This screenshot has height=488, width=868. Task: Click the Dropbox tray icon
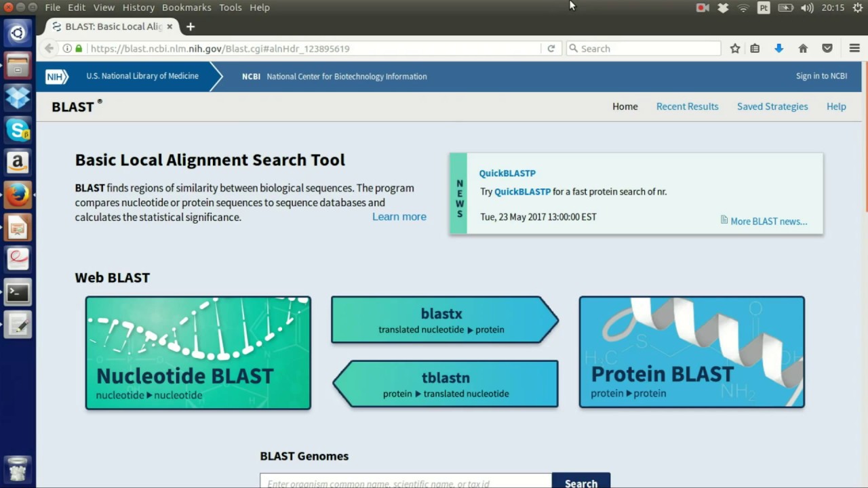point(723,8)
